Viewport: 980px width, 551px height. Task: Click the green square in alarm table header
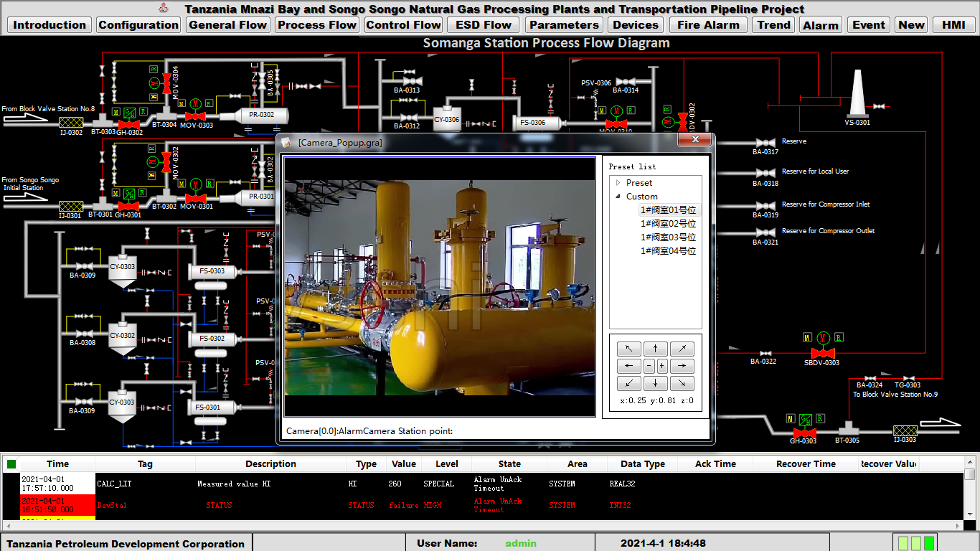click(11, 464)
